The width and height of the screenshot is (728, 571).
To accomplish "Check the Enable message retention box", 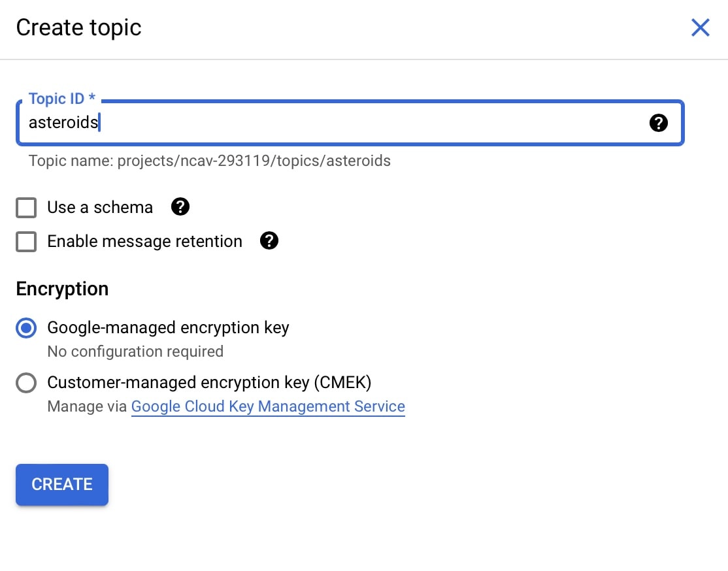I will [x=26, y=242].
